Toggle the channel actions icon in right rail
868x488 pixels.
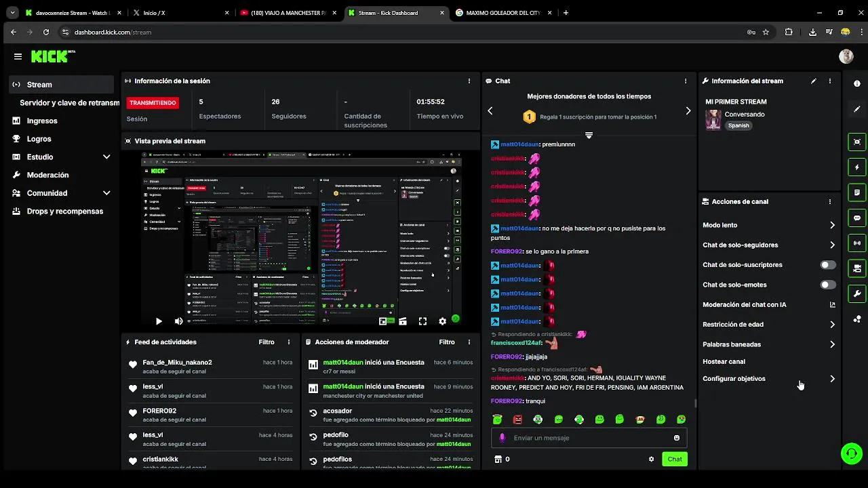click(x=857, y=268)
